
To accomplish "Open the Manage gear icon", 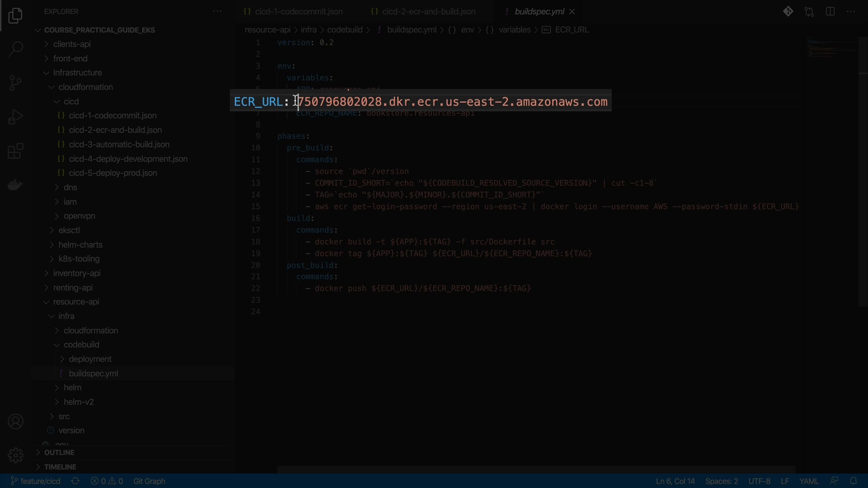I will pos(15,455).
